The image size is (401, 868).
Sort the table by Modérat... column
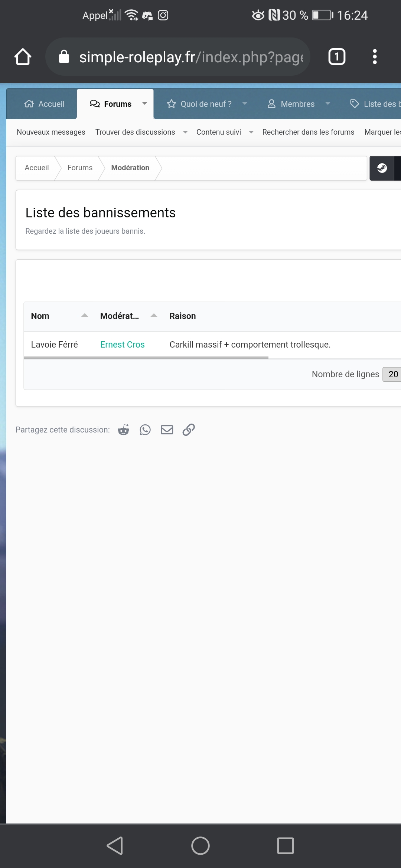(120, 316)
